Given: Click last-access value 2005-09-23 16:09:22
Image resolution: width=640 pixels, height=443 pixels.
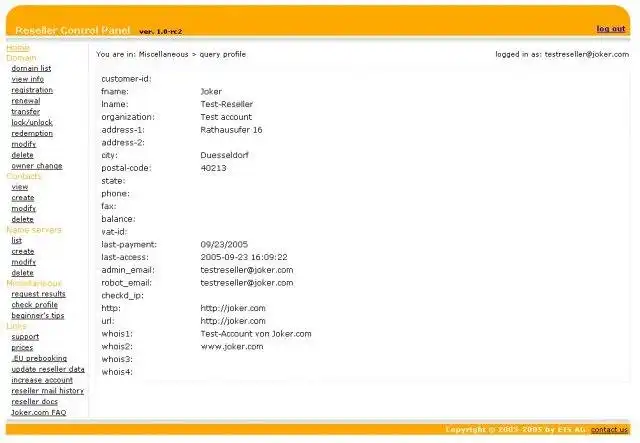Looking at the screenshot, I should (x=244, y=257).
